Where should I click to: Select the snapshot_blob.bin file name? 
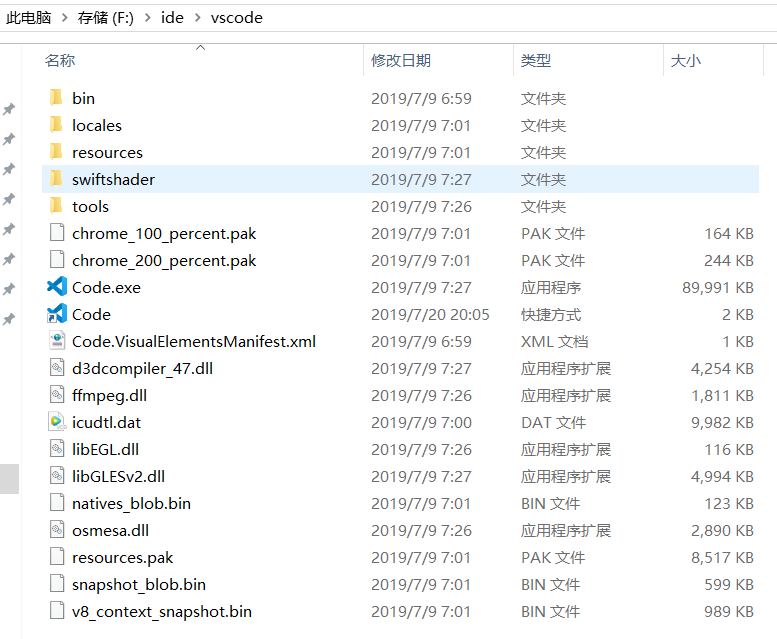(139, 585)
